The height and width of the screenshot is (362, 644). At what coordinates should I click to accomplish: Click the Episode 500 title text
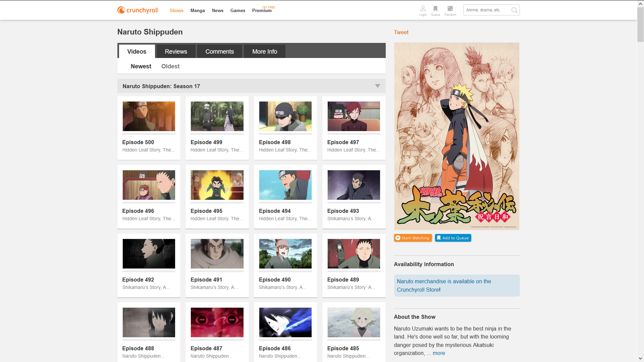click(x=138, y=142)
